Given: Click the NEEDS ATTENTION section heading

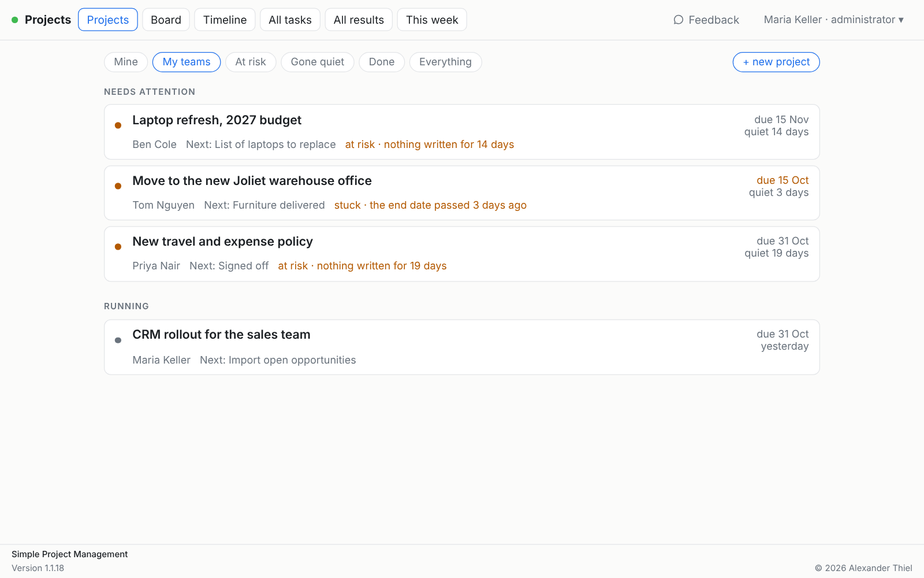Looking at the screenshot, I should click(150, 92).
